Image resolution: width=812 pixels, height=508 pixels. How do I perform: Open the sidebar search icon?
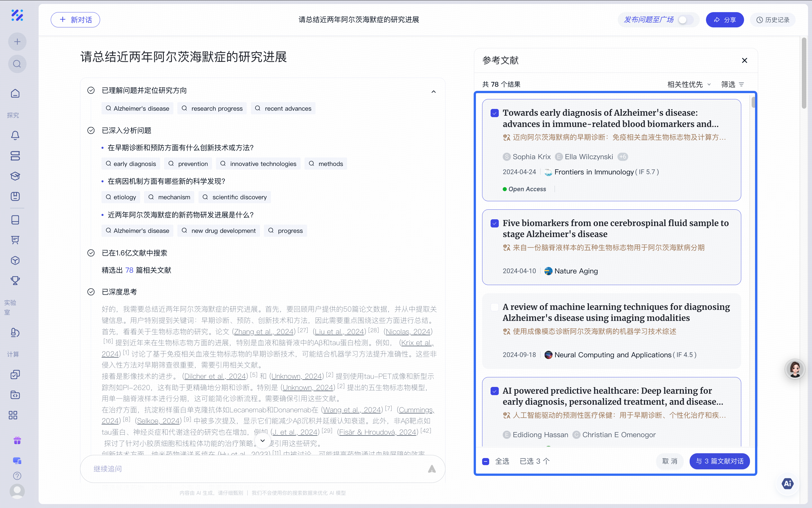[17, 64]
